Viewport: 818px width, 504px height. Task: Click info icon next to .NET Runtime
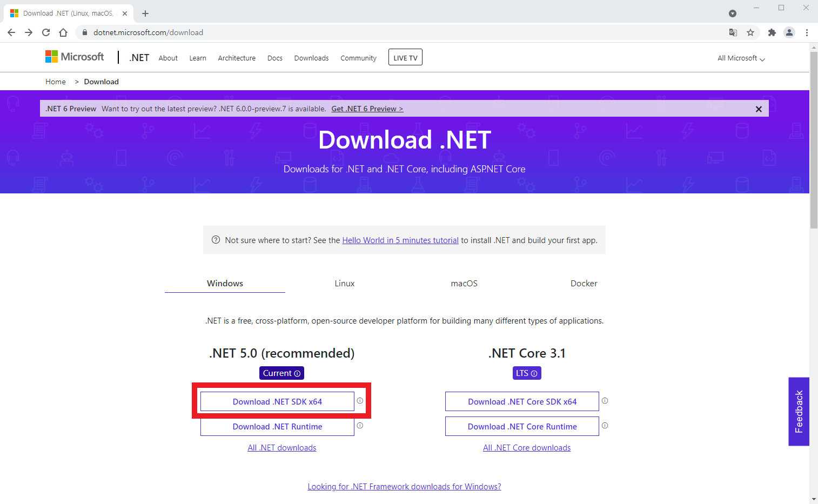click(x=360, y=426)
